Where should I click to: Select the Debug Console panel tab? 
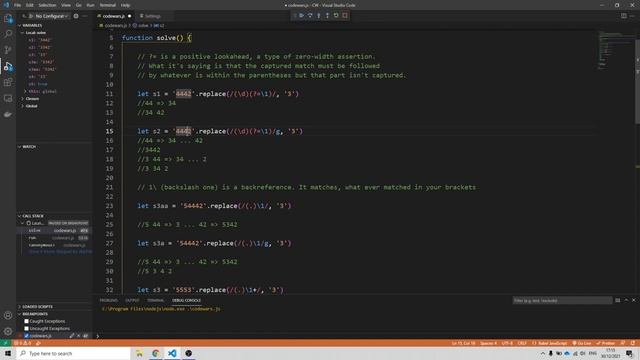(186, 300)
